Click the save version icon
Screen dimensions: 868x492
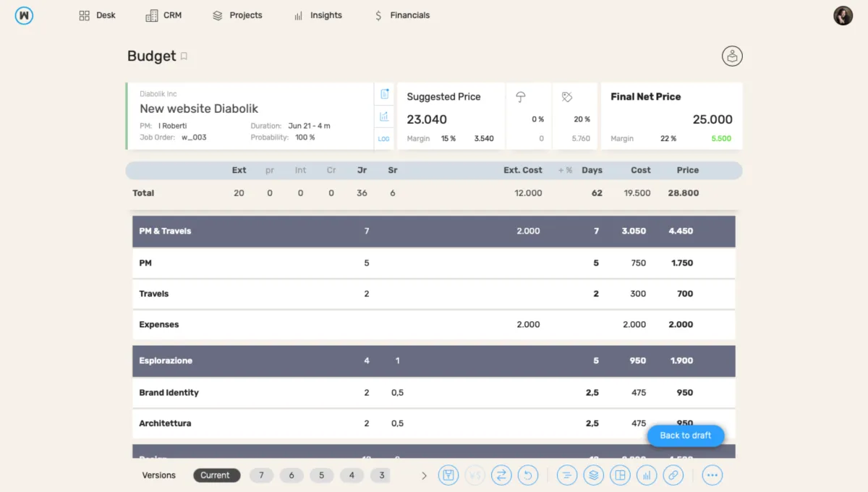pos(448,475)
